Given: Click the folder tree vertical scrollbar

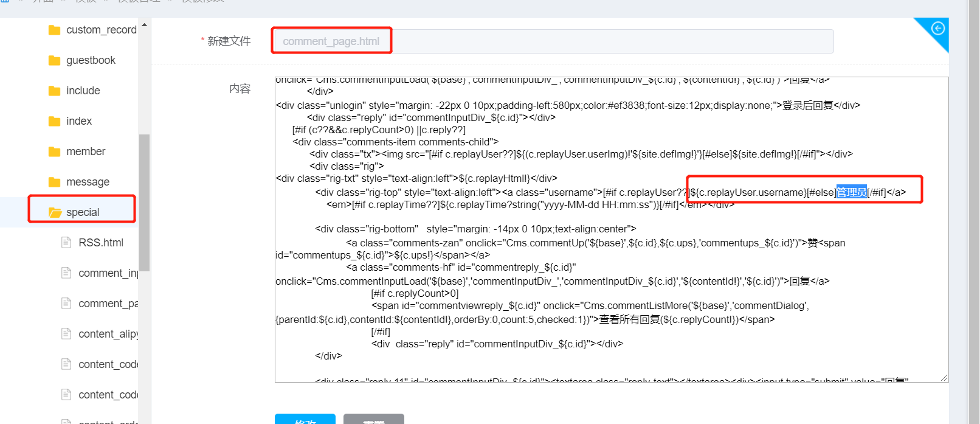Looking at the screenshot, I should (144, 202).
